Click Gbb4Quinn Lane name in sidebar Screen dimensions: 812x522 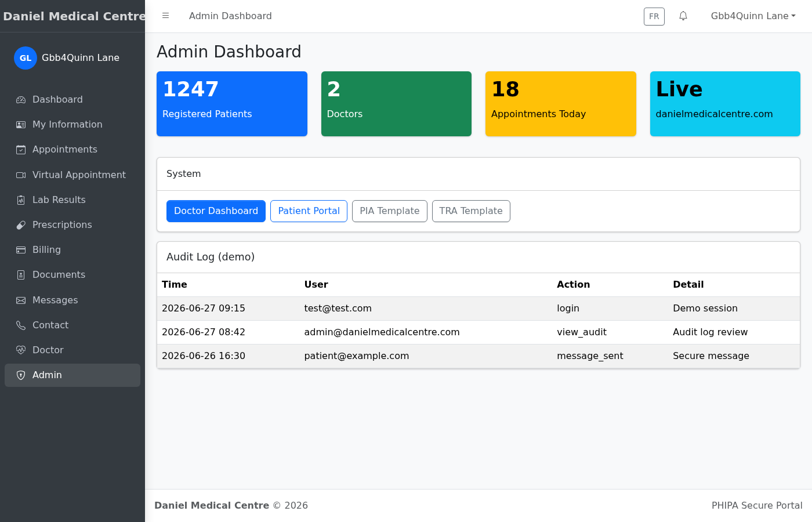81,58
